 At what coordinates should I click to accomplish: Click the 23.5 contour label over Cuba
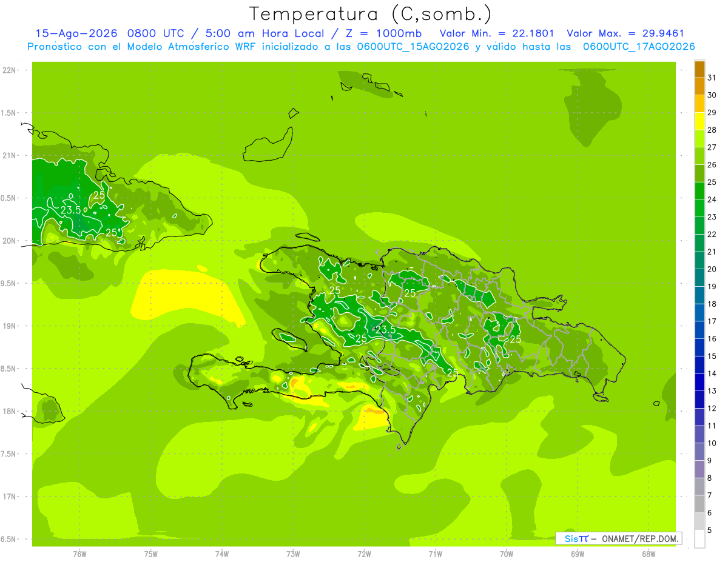pyautogui.click(x=71, y=210)
